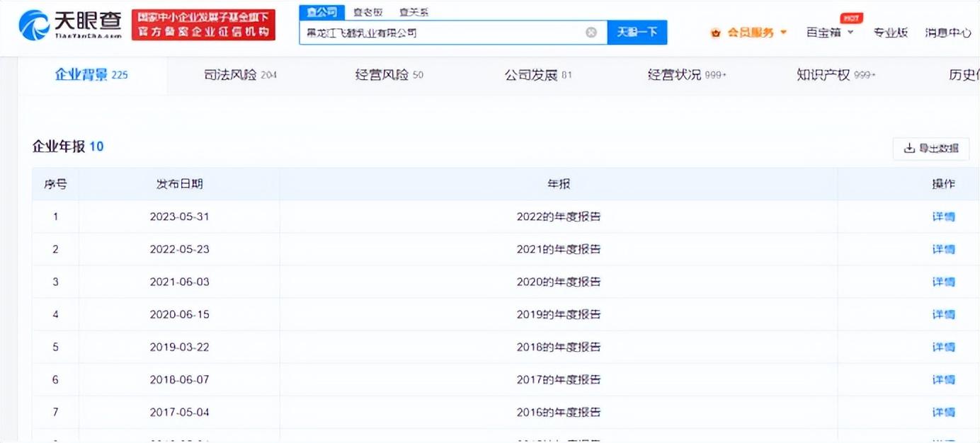Click the crown icon beside 会员服务

(x=715, y=33)
